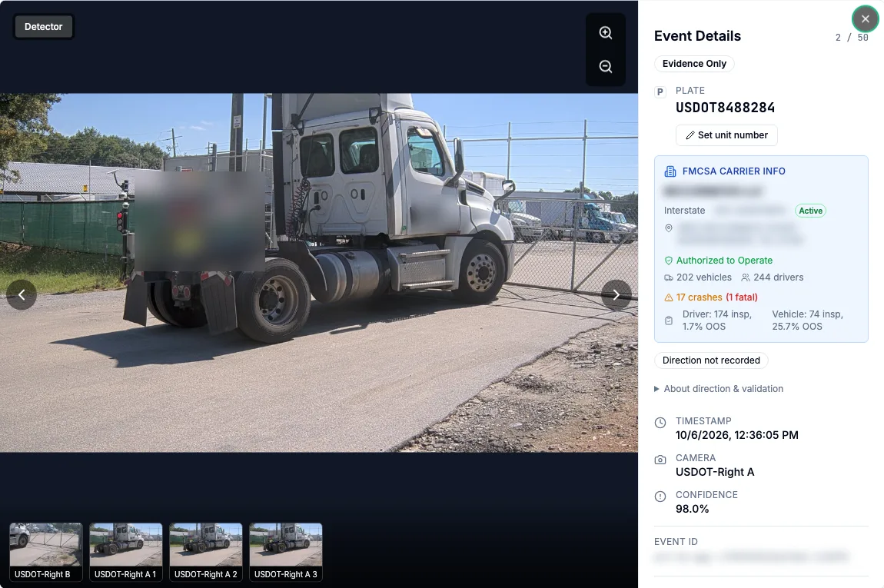Zoom out of the truck image
The width and height of the screenshot is (884, 588).
tap(606, 67)
